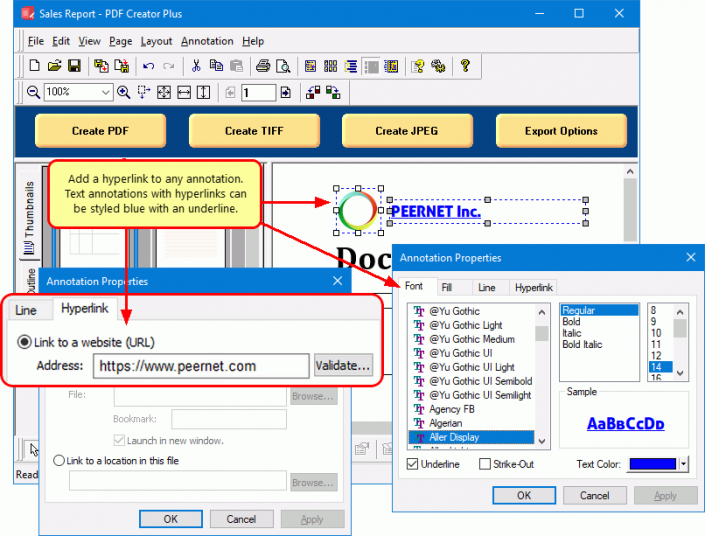705x536 pixels.
Task: Click the Create JPEG button
Action: pyautogui.click(x=407, y=131)
